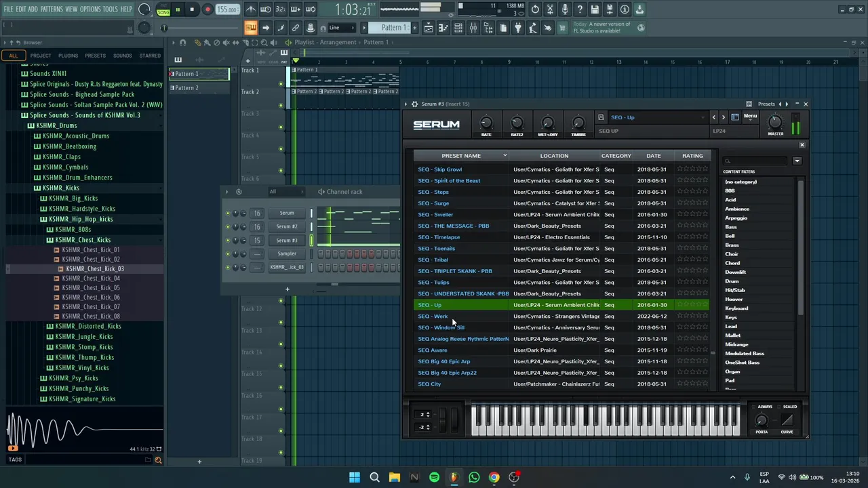This screenshot has width=868, height=488.
Task: Click the stop playback button
Action: pyautogui.click(x=192, y=9)
